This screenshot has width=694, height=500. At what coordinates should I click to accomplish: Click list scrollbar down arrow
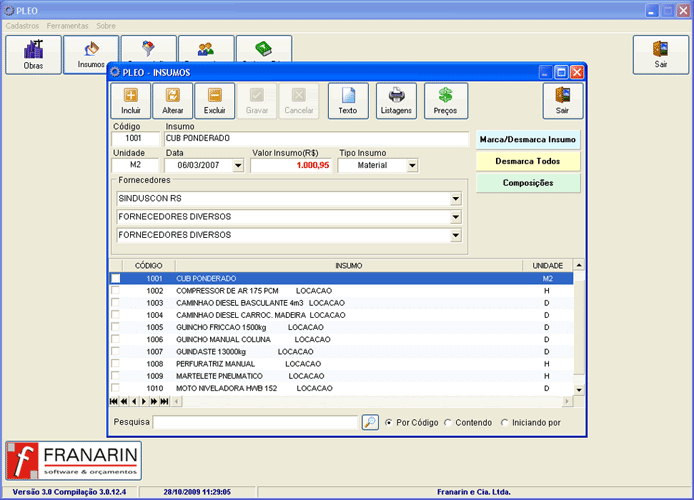click(579, 390)
